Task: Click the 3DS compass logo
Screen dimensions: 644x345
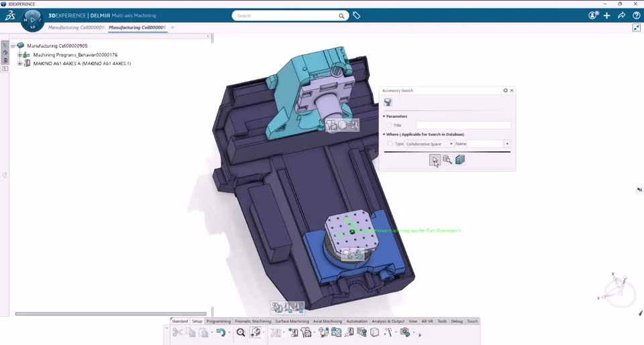Action: 10,15
